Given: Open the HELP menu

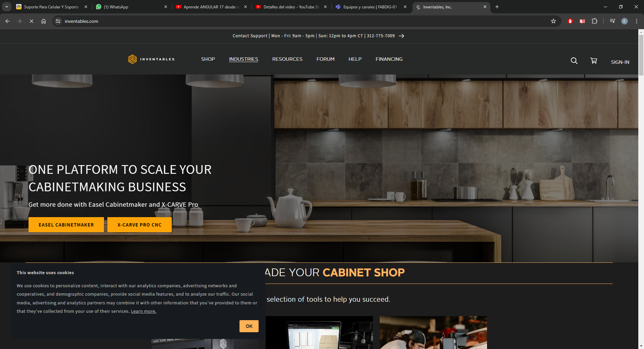Looking at the screenshot, I should click(x=355, y=59).
